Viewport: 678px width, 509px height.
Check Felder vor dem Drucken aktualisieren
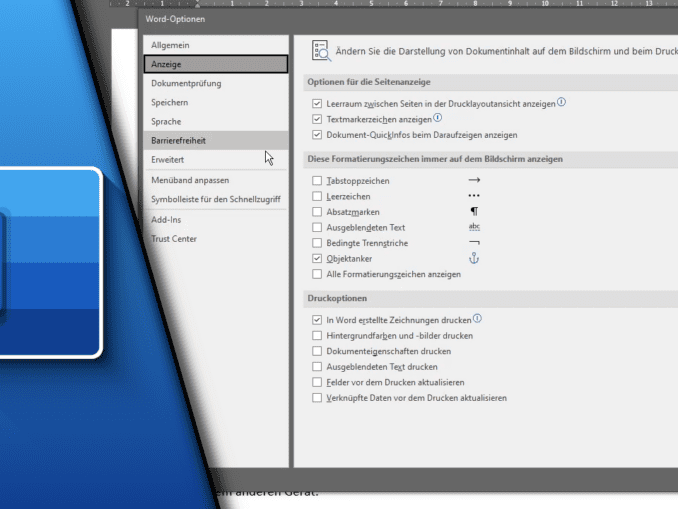[317, 382]
